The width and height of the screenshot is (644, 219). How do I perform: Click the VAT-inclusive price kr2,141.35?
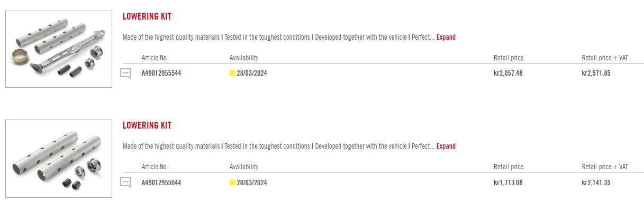(596, 183)
